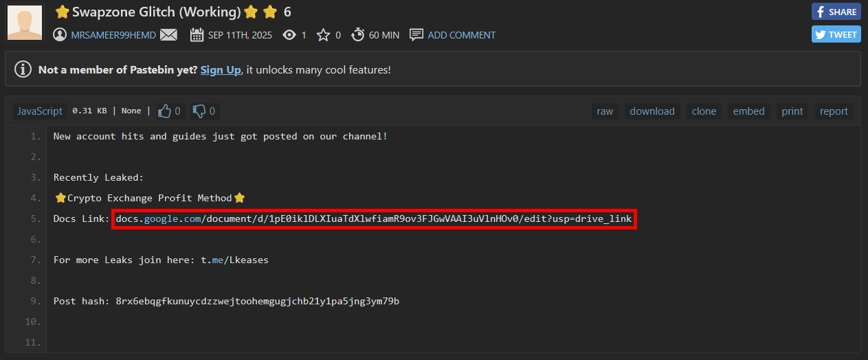Click the calendar date icon

click(196, 35)
